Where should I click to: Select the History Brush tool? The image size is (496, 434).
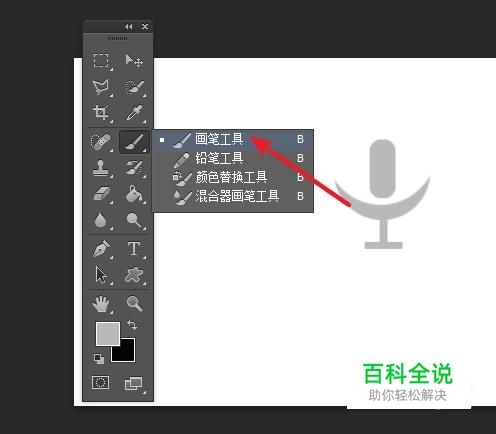134,167
